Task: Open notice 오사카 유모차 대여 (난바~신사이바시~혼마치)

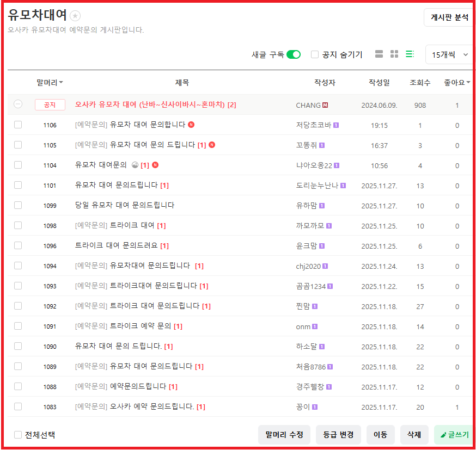Action: click(x=150, y=104)
